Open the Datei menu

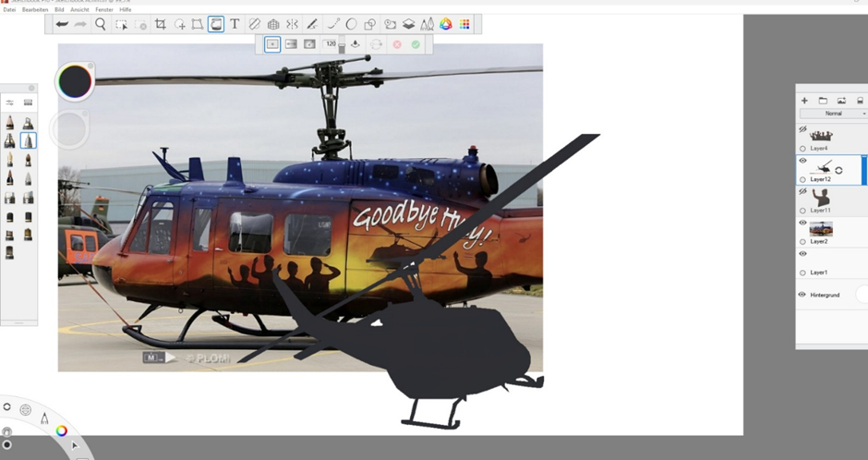click(x=9, y=9)
